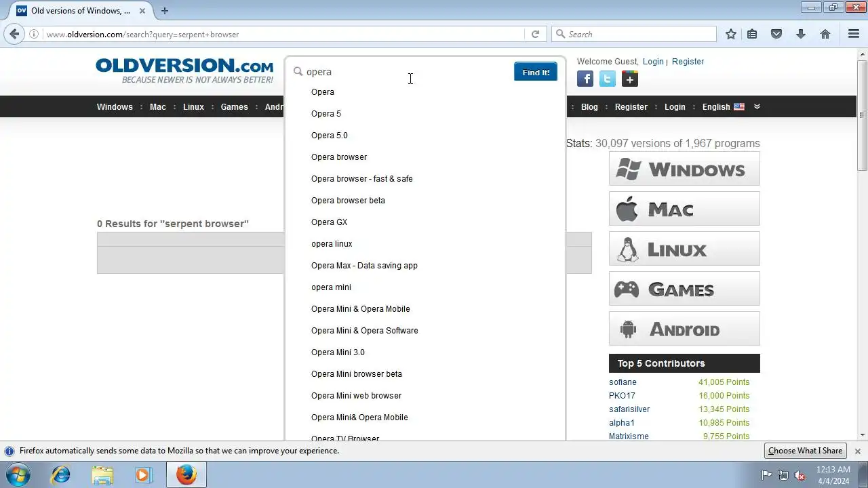Screen dimensions: 868x488
Task: Open Windows Start menu orb
Action: click(18, 474)
